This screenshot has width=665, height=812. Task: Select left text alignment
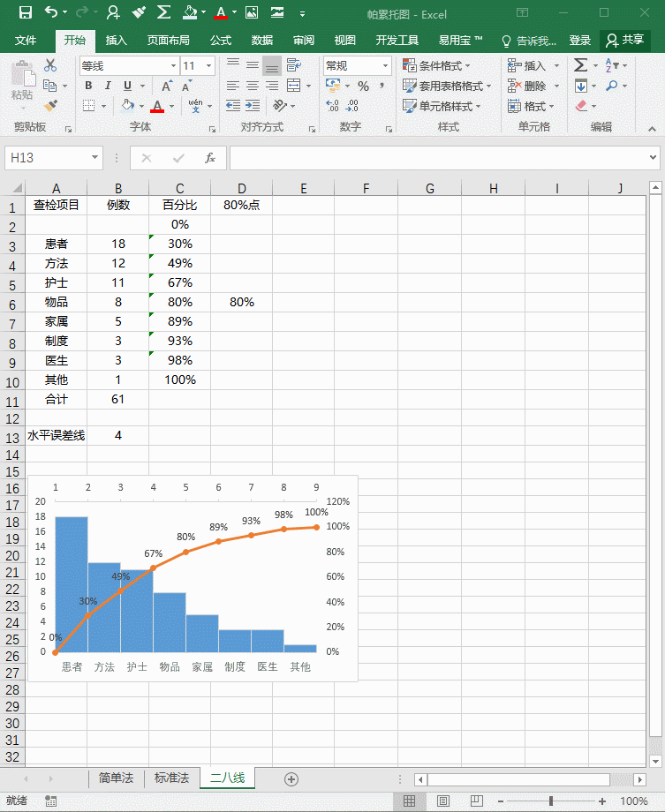point(233,86)
